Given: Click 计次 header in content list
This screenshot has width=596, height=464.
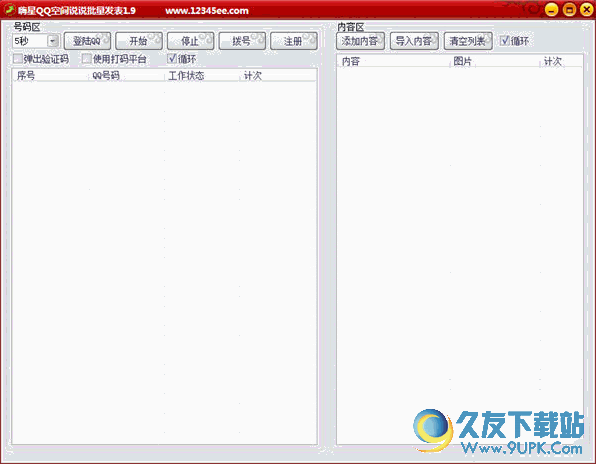Looking at the screenshot, I should [x=561, y=61].
